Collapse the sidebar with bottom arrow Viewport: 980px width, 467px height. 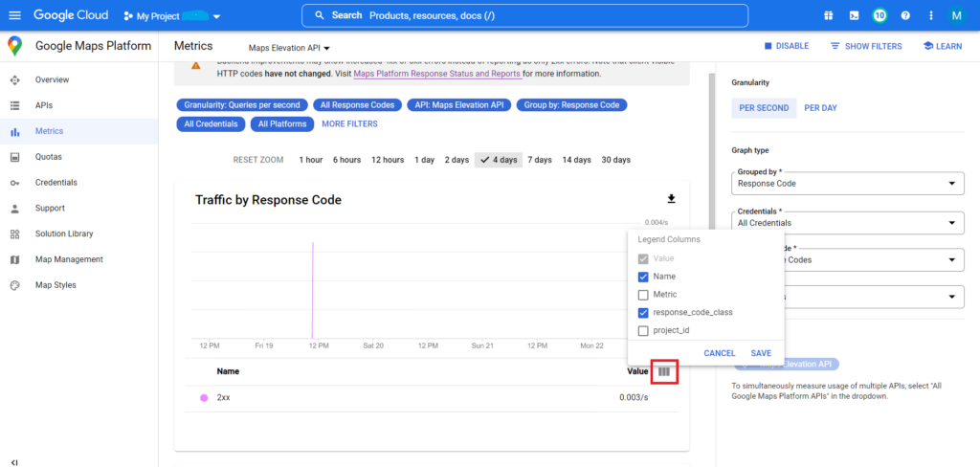click(14, 462)
